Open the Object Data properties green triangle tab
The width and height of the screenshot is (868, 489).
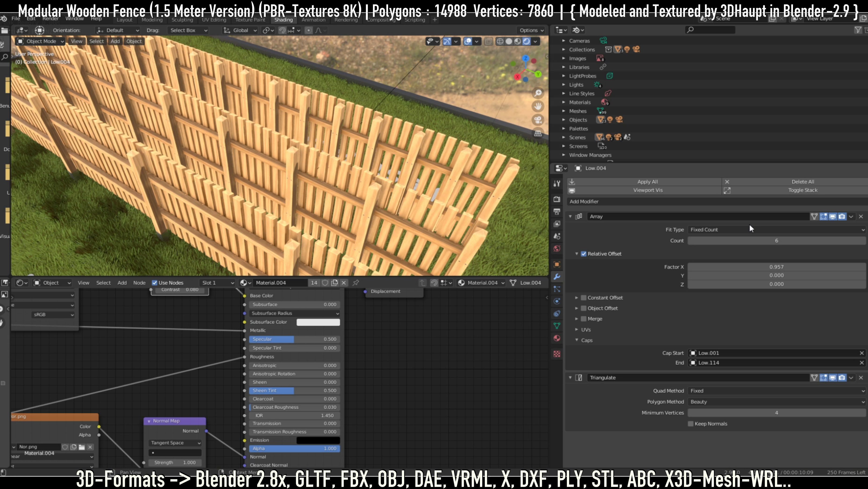[x=557, y=326]
